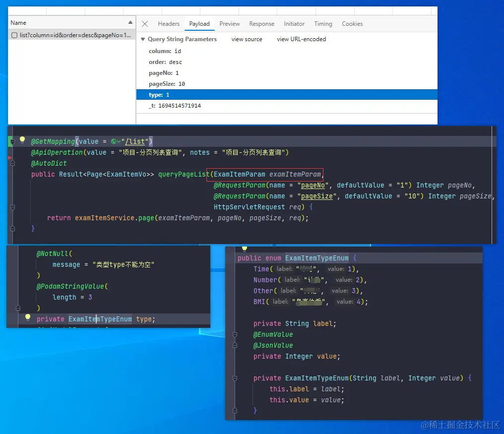Open the Preview tab
Screen dimensions: 504x434
point(230,24)
